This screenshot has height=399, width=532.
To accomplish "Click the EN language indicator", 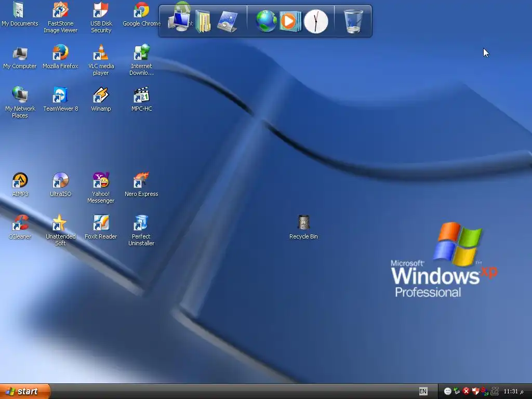I will 423,391.
